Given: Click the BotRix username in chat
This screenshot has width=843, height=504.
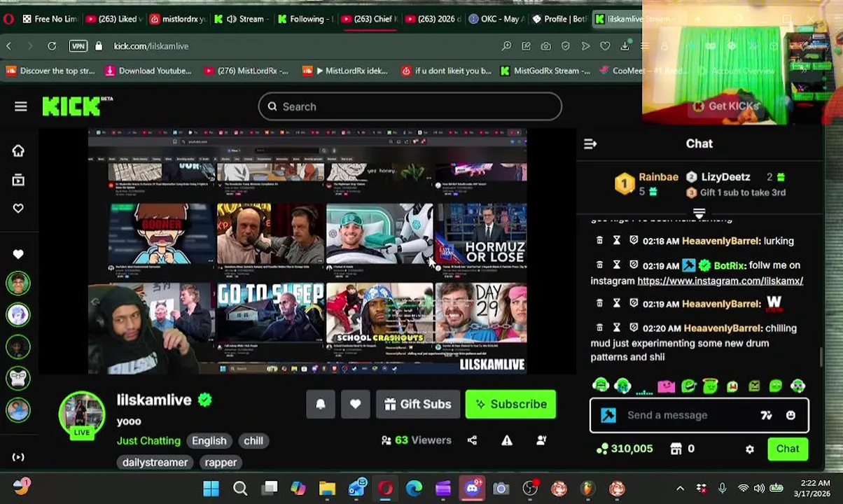Looking at the screenshot, I should click(x=730, y=265).
